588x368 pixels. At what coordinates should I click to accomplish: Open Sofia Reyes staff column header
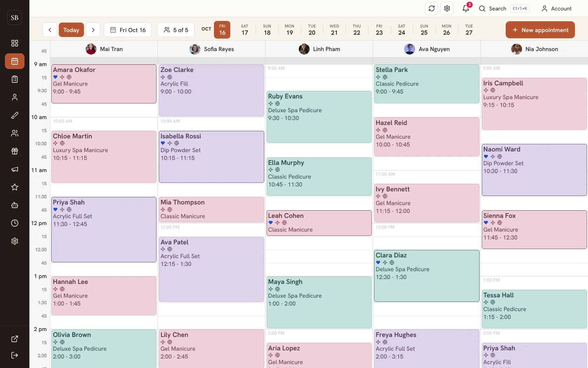pos(212,49)
